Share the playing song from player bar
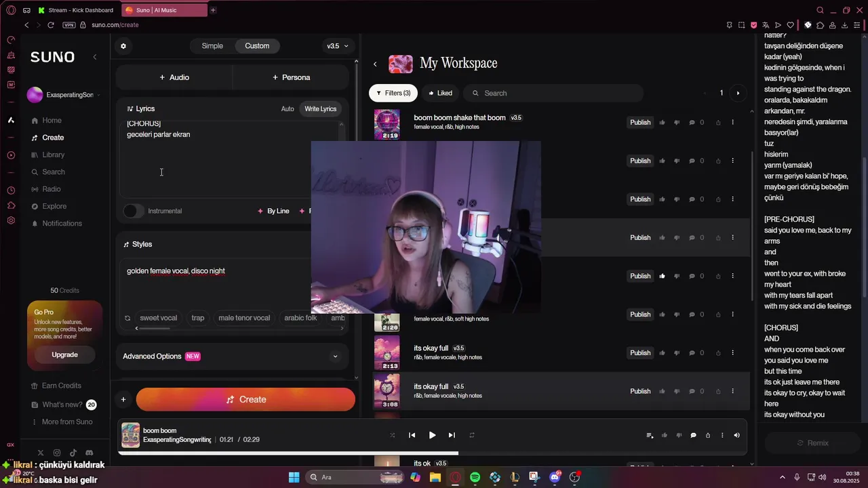The width and height of the screenshot is (868, 488). click(x=707, y=435)
